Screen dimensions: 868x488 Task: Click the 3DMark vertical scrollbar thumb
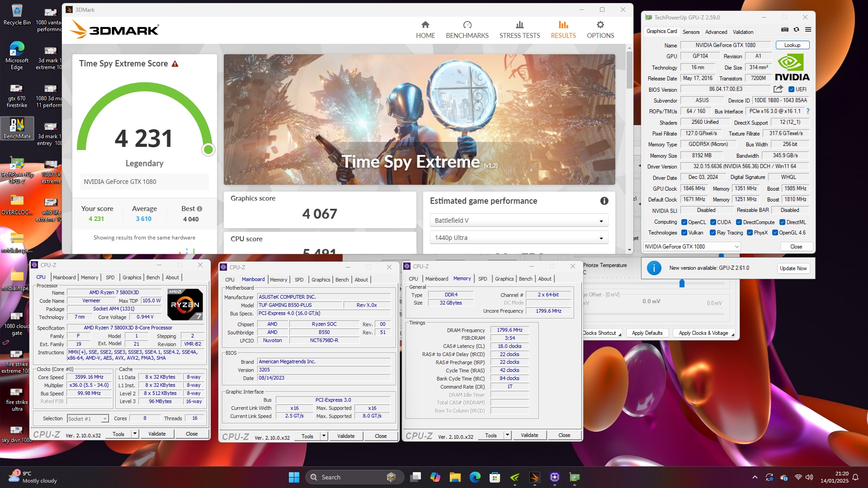pos(629,70)
